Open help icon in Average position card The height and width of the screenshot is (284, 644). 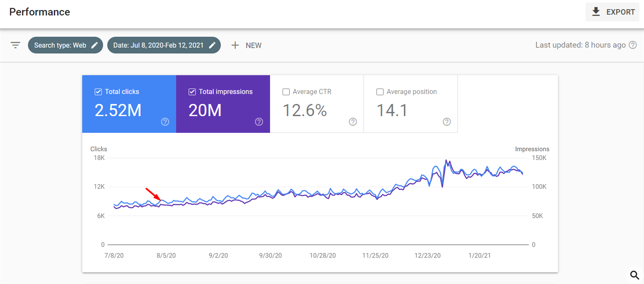pyautogui.click(x=447, y=122)
